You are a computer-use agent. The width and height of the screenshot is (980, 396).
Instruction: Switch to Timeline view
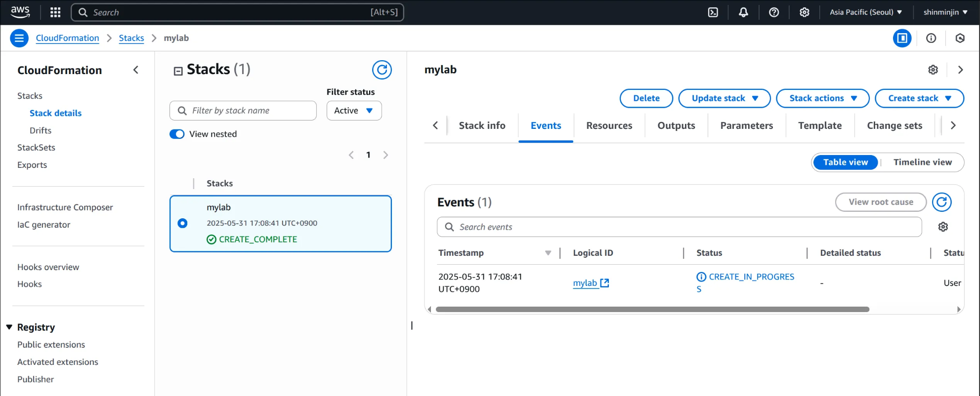pos(922,162)
